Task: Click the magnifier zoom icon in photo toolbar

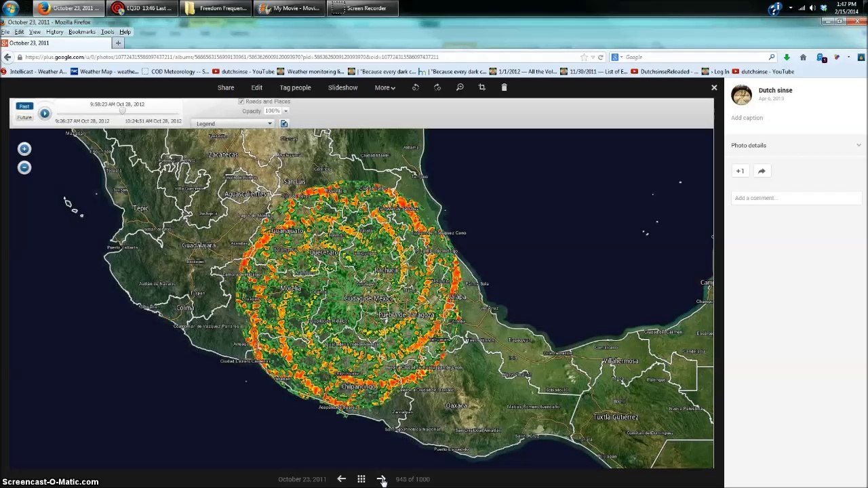Action: coord(460,87)
